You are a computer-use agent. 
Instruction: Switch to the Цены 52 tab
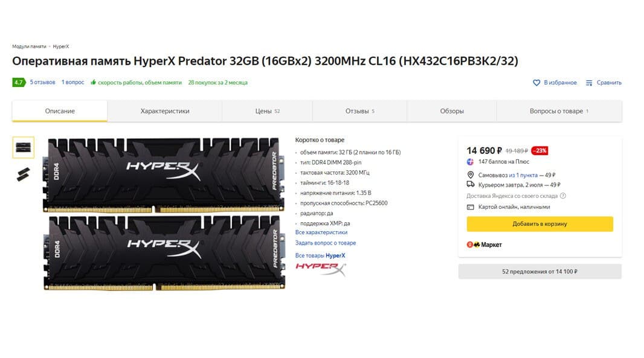268,111
